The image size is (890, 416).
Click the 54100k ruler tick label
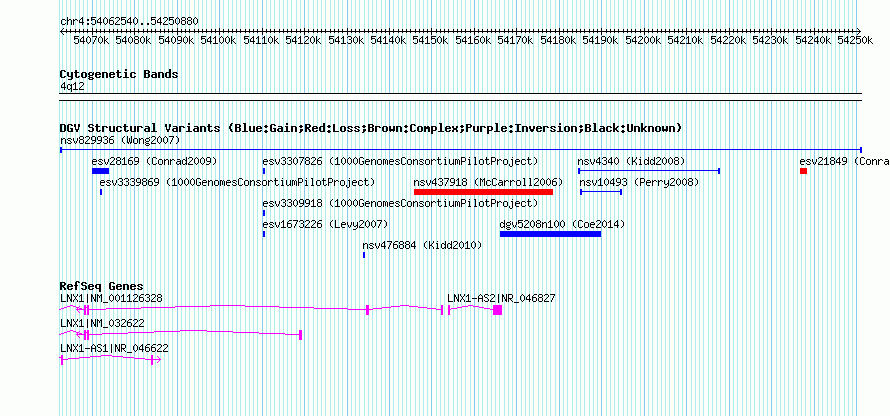(x=219, y=40)
